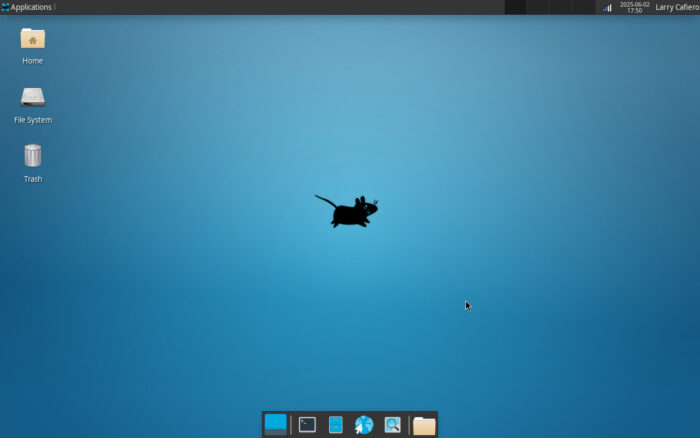Click the Show Desktop button in dock

[275, 424]
